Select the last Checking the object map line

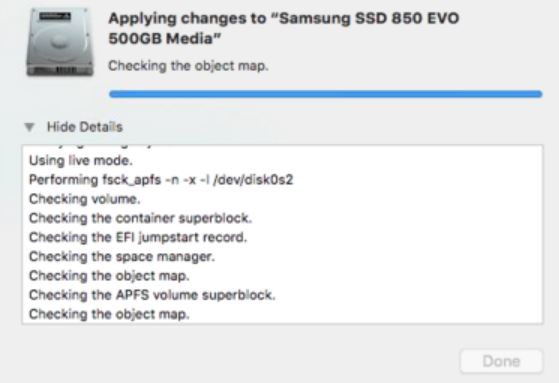[x=109, y=314]
